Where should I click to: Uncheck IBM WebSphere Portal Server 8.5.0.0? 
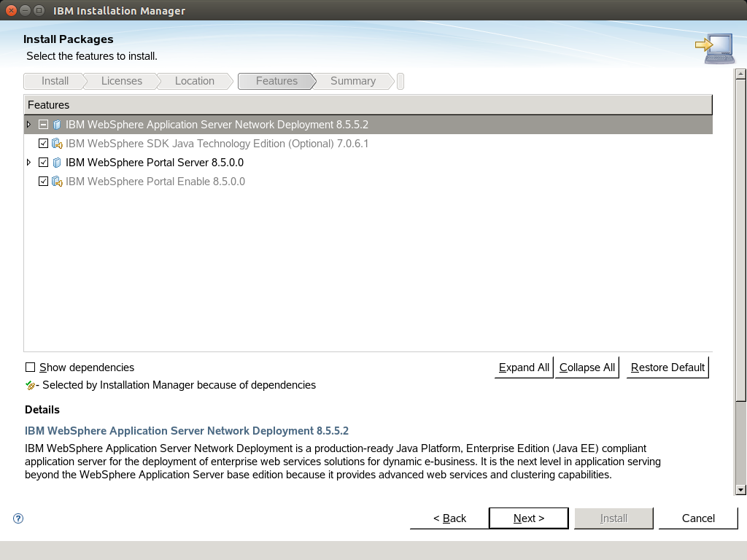pos(43,163)
